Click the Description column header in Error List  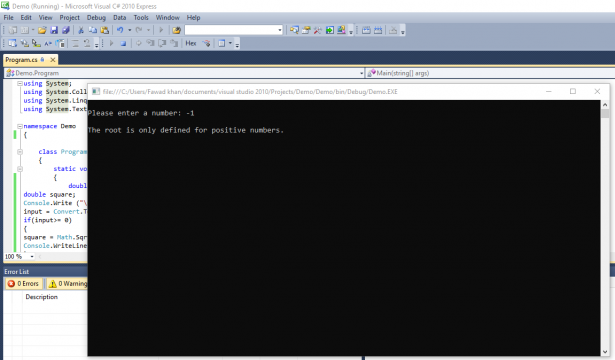[42, 297]
